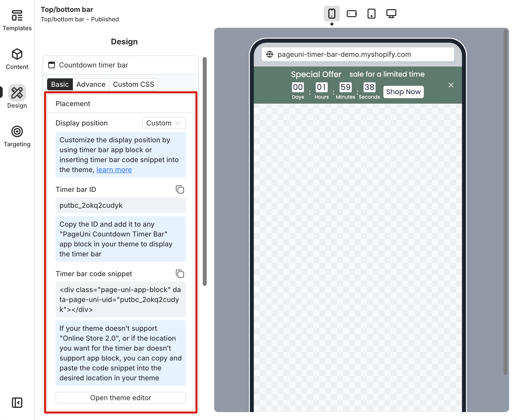Click the Timer bar ID field
The image size is (517, 420).
click(x=121, y=205)
